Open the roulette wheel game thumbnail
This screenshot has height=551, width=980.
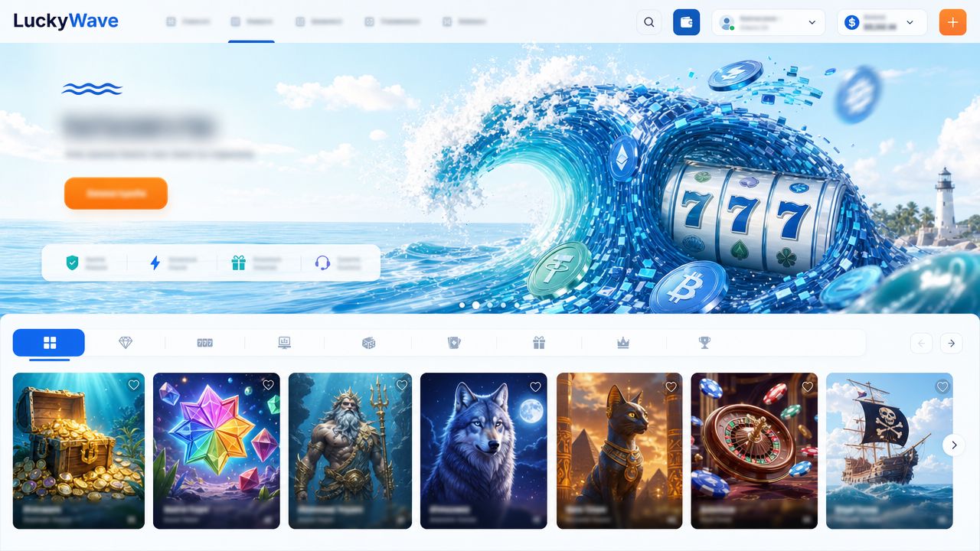point(754,451)
